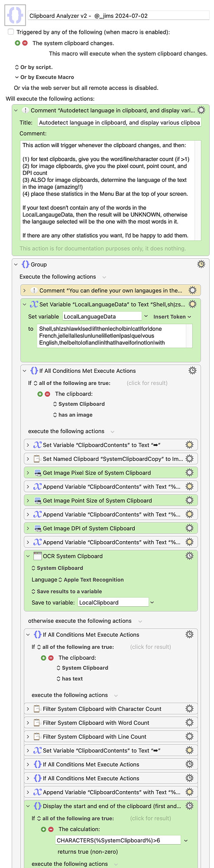Open the gear menu of the Autodetect comment action
The height and width of the screenshot is (868, 214).
pyautogui.click(x=201, y=110)
